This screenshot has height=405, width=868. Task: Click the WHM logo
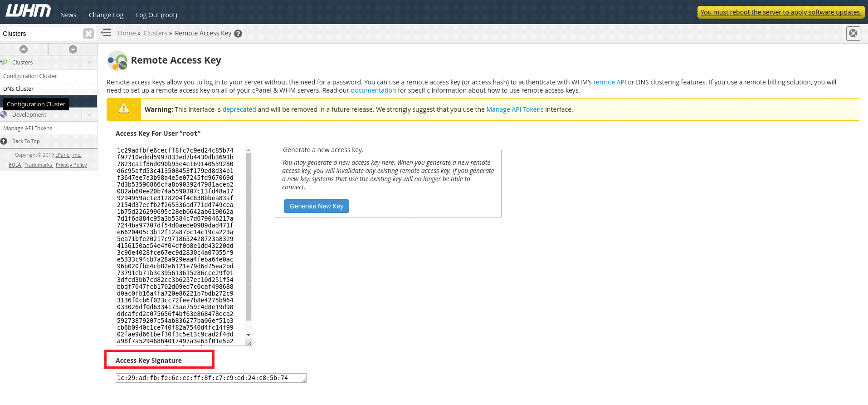[x=28, y=11]
